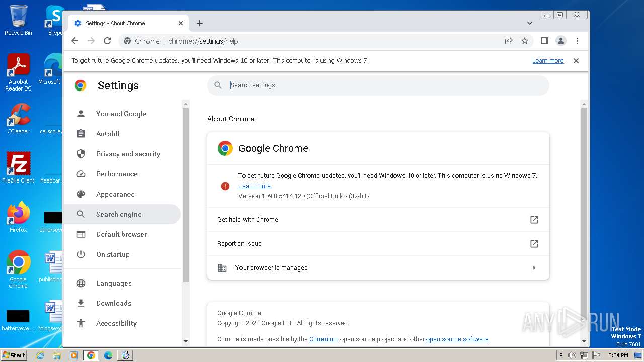Open Get help with Chrome
The width and height of the screenshot is (644, 362).
tap(378, 220)
